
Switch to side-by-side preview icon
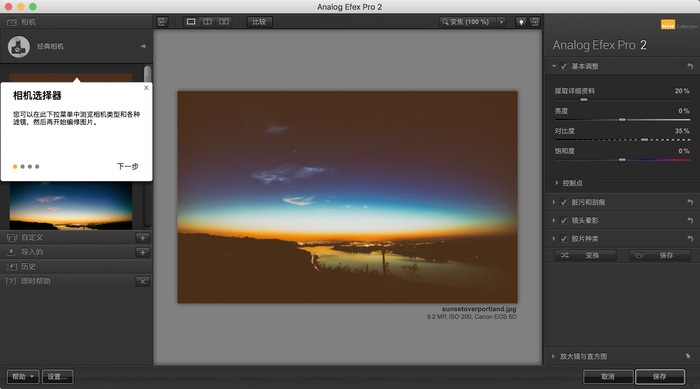pyautogui.click(x=224, y=21)
